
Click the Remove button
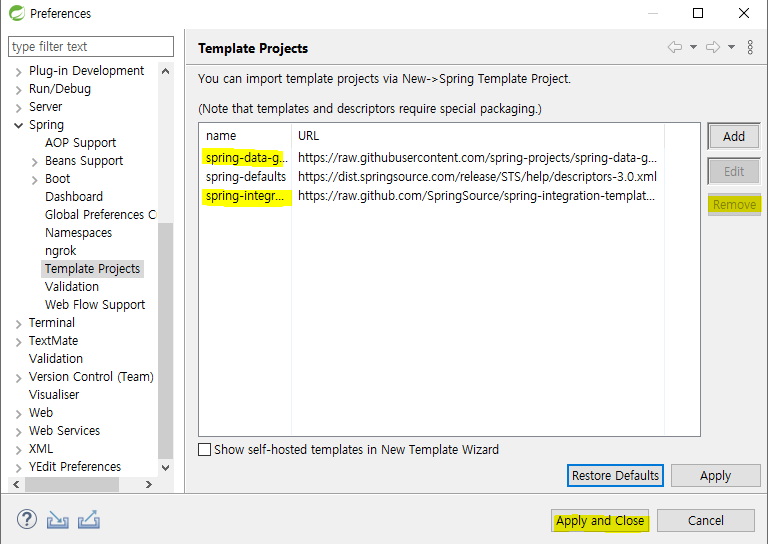734,205
